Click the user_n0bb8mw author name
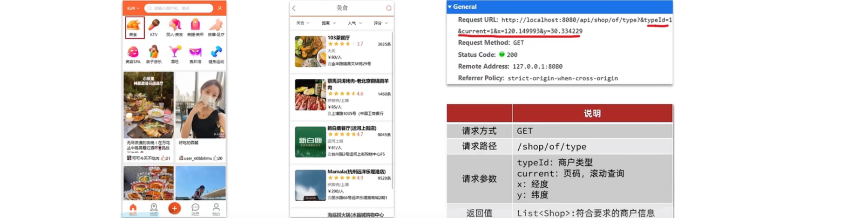The height and width of the screenshot is (218, 868). click(x=197, y=158)
